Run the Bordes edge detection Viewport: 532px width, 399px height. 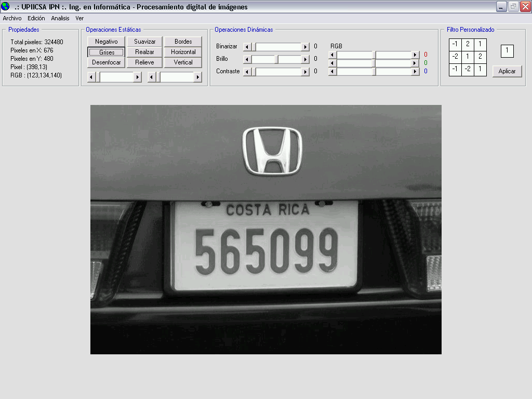183,42
